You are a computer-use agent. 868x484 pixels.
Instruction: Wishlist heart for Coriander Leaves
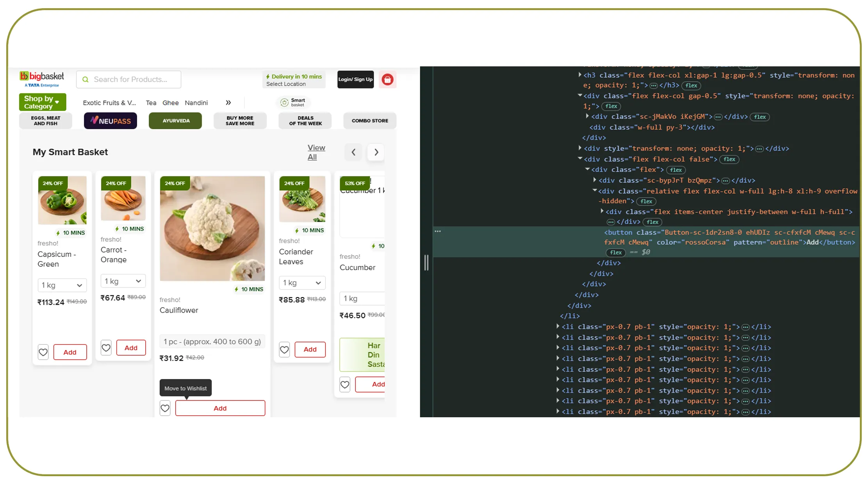click(x=284, y=349)
